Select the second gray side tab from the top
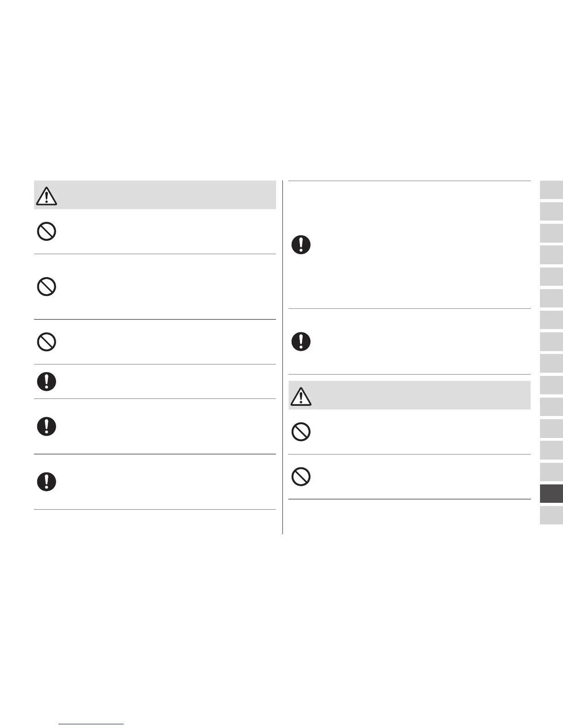The image size is (563, 728). [552, 211]
